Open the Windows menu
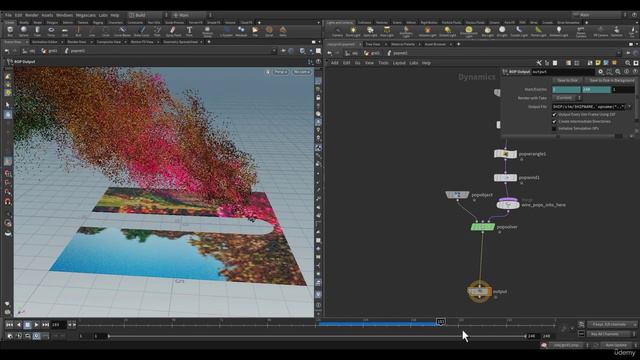Image resolution: width=640 pixels, height=360 pixels. 64,15
